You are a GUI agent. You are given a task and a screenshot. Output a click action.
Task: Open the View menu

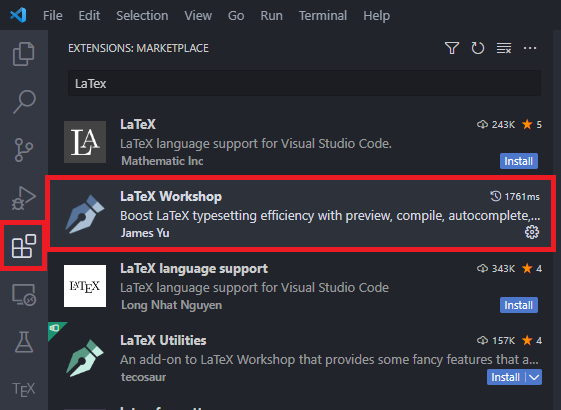[198, 15]
